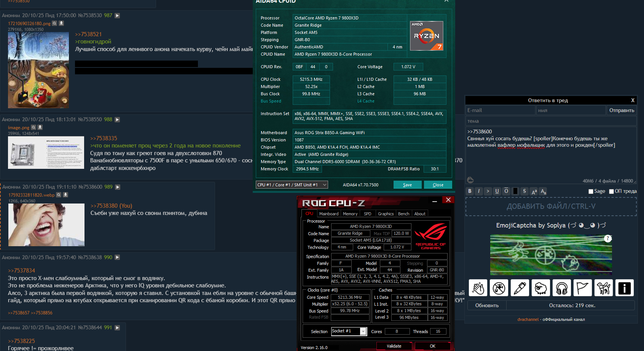644x351 pixels.
Task: Open the post menu arrow for post №7538638
Action: pyautogui.click(x=117, y=258)
